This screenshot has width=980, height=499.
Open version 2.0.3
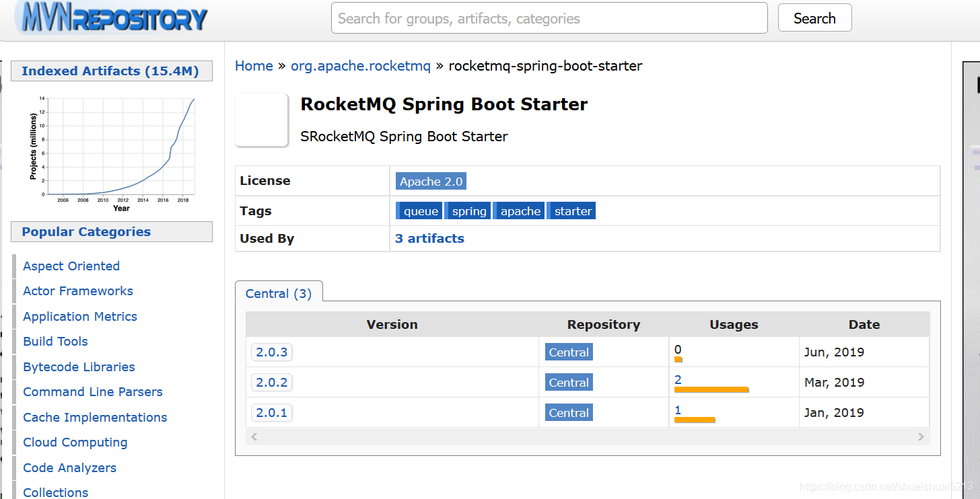click(x=272, y=352)
